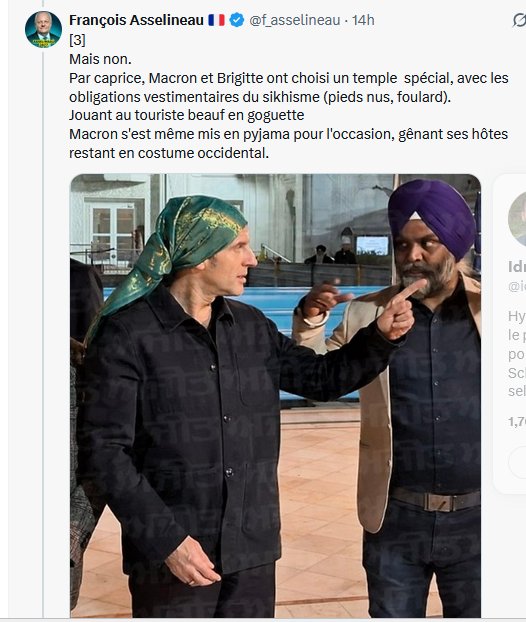This screenshot has width=526, height=622.
Task: Click the tweet text starting with Mais non
Action: pyautogui.click(x=288, y=106)
